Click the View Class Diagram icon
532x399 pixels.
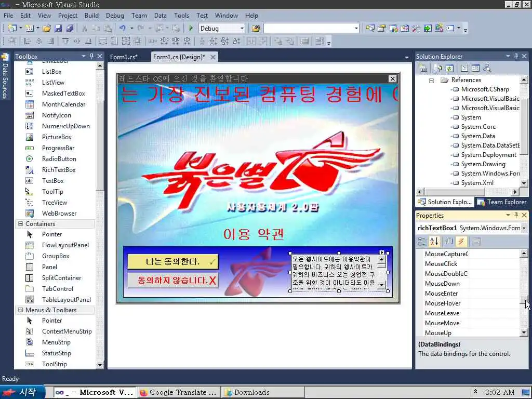pyautogui.click(x=487, y=69)
